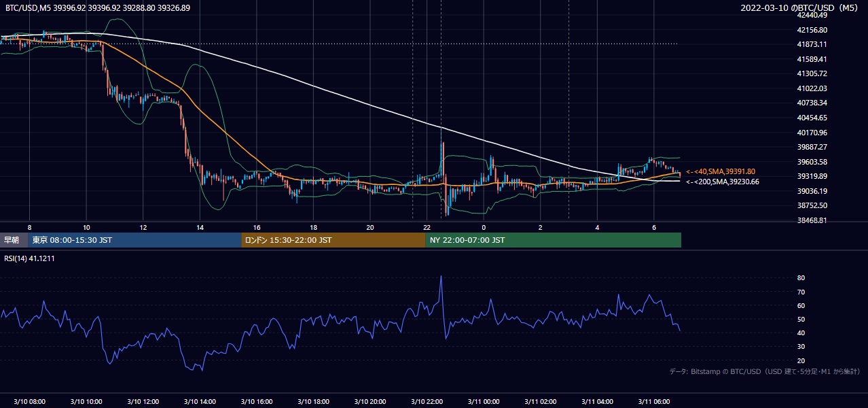Click the 3/11 00:00 bottom time label

tap(483, 401)
